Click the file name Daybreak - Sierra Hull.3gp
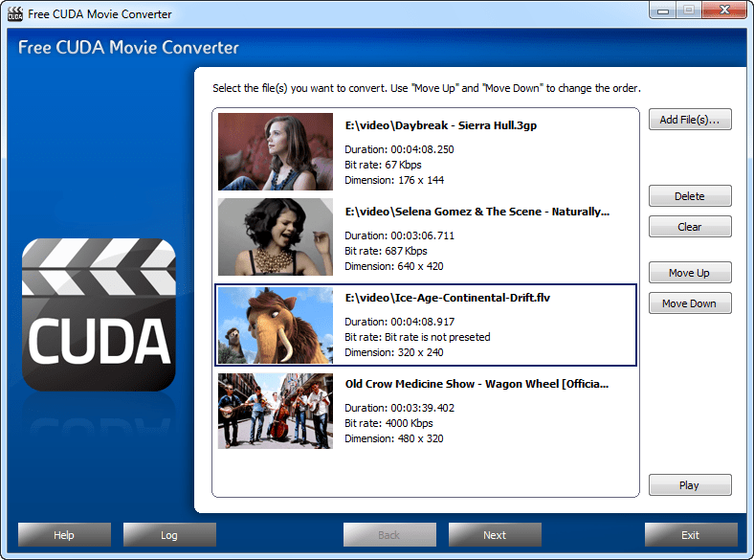754x560 pixels. (x=441, y=125)
